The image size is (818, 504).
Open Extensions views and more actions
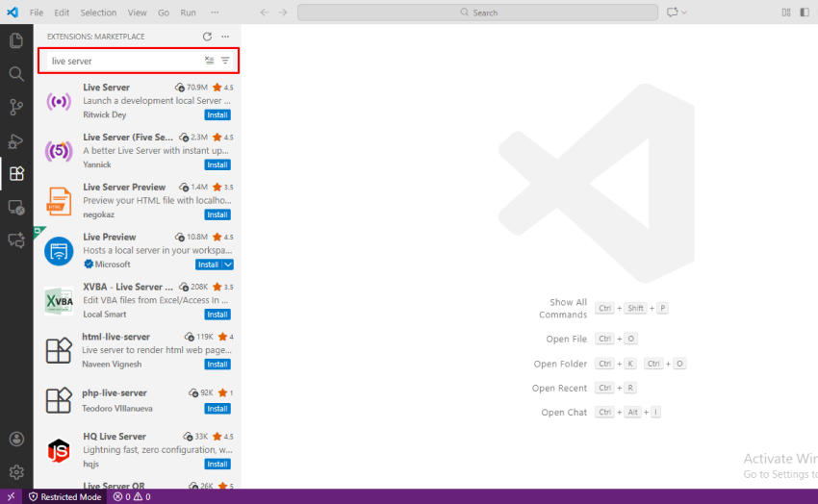point(225,37)
